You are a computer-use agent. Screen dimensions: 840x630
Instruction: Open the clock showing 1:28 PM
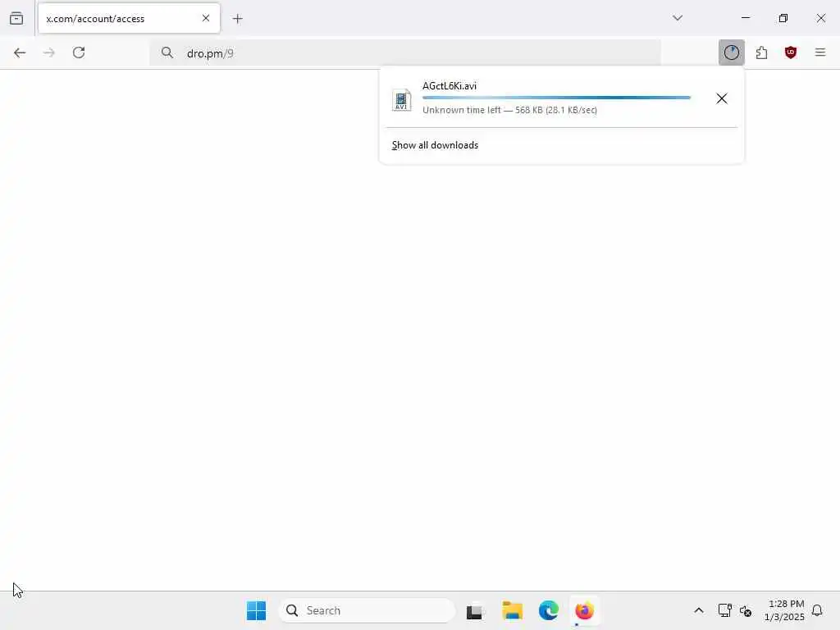(784, 610)
